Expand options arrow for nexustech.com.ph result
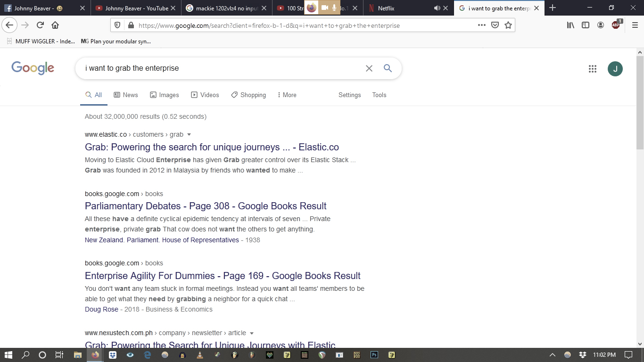This screenshot has height=362, width=644. pos(251,333)
